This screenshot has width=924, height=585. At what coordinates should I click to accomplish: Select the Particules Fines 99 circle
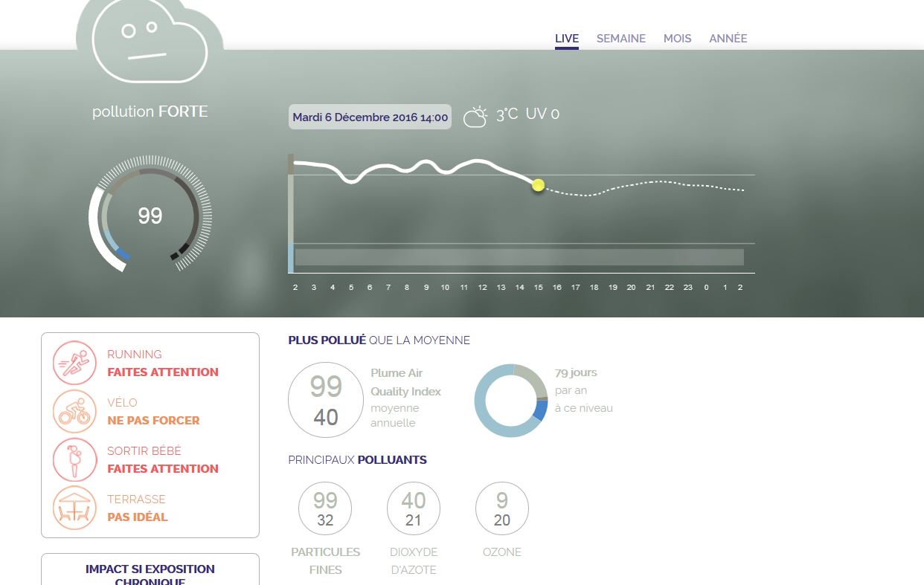click(325, 508)
